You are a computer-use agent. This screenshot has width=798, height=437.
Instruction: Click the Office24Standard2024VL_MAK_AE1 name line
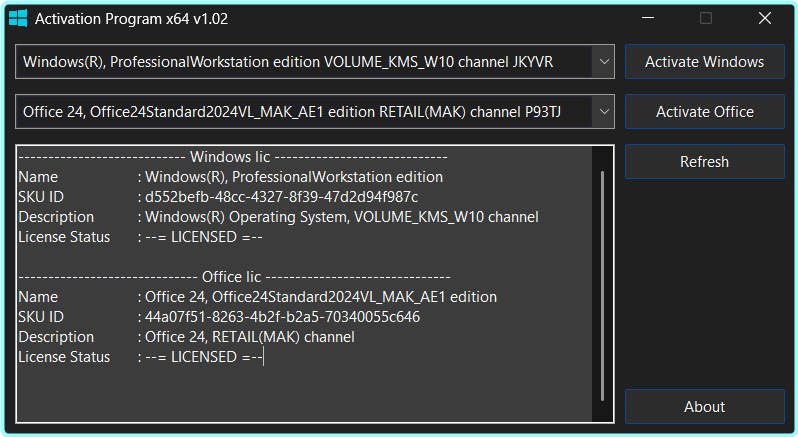coord(258,297)
